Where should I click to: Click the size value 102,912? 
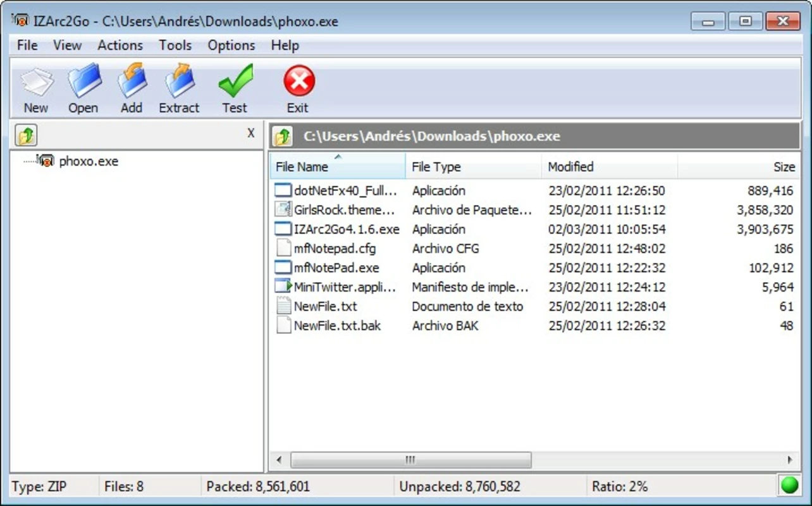[771, 268]
